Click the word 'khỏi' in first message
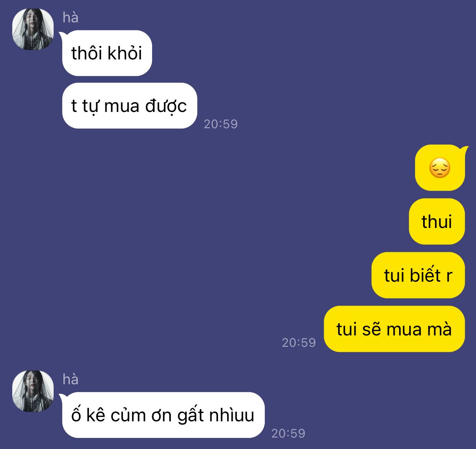This screenshot has width=476, height=449. coord(125,53)
